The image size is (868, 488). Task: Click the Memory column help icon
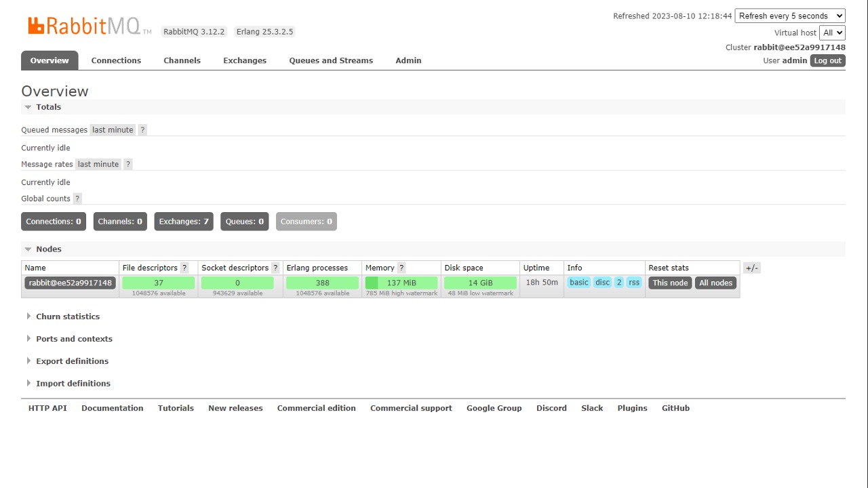[x=401, y=268]
